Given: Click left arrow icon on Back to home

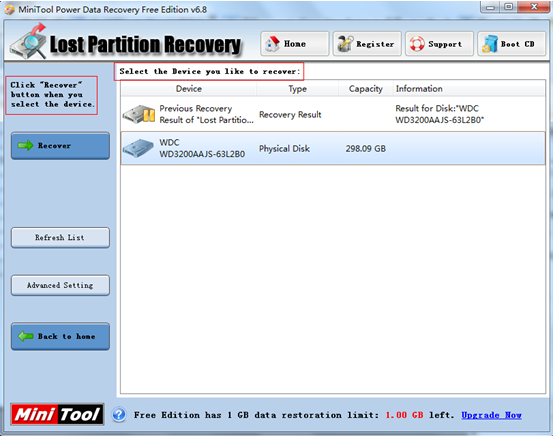Looking at the screenshot, I should [25, 336].
